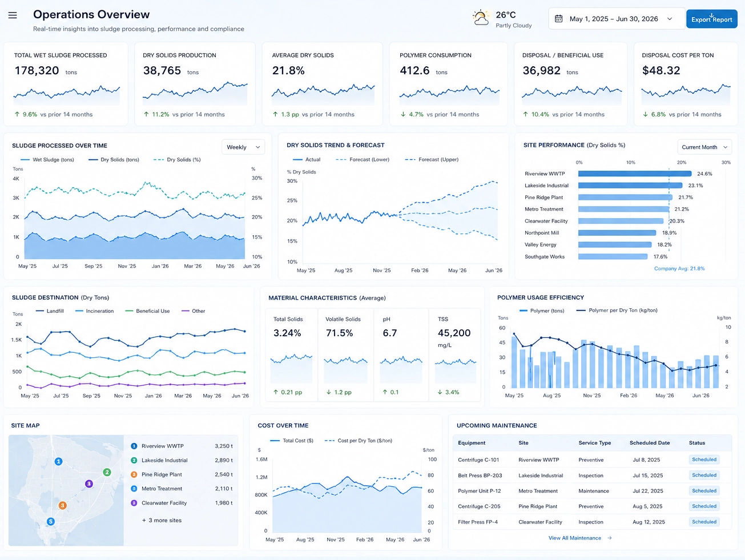The height and width of the screenshot is (560, 745).
Task: Click the Aug 12, 2025 date cell
Action: 649,522
